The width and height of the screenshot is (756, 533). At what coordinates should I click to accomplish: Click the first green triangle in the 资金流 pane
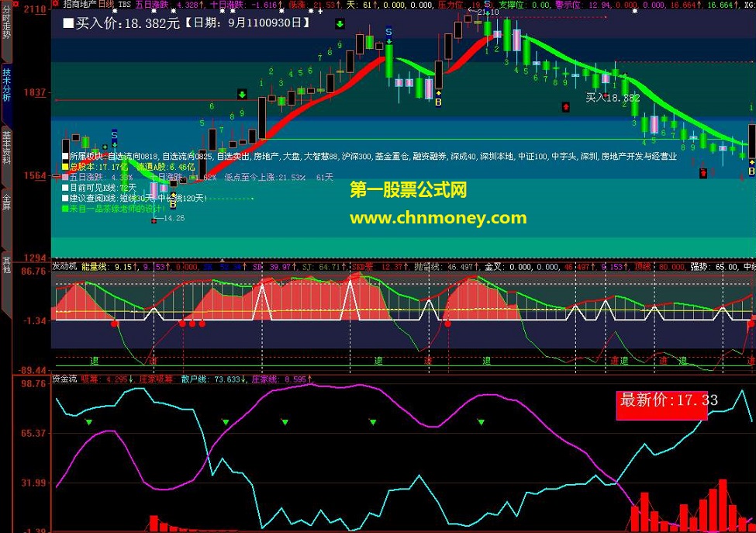point(88,423)
